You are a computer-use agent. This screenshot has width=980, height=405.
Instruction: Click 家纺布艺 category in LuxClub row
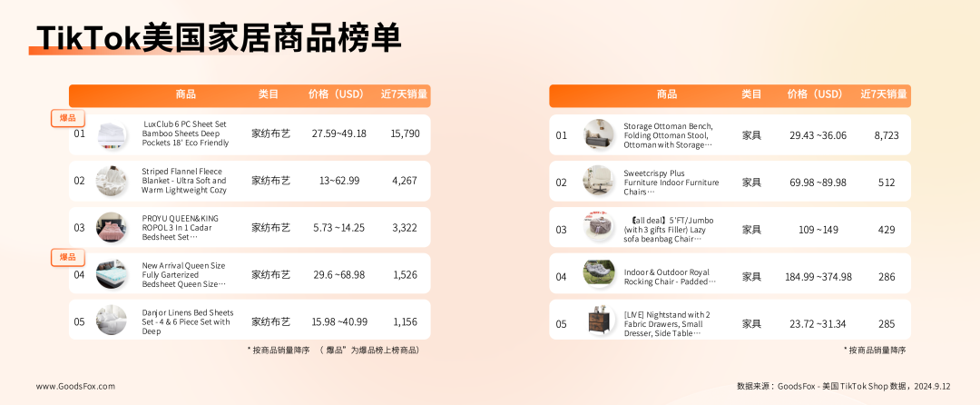(x=270, y=133)
